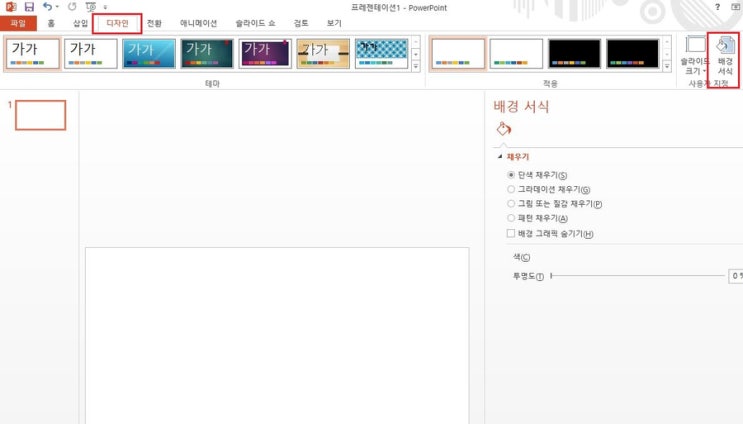Click the 배경 서식 (Format Background) button
Image resolution: width=743 pixels, height=424 pixels.
coord(724,55)
